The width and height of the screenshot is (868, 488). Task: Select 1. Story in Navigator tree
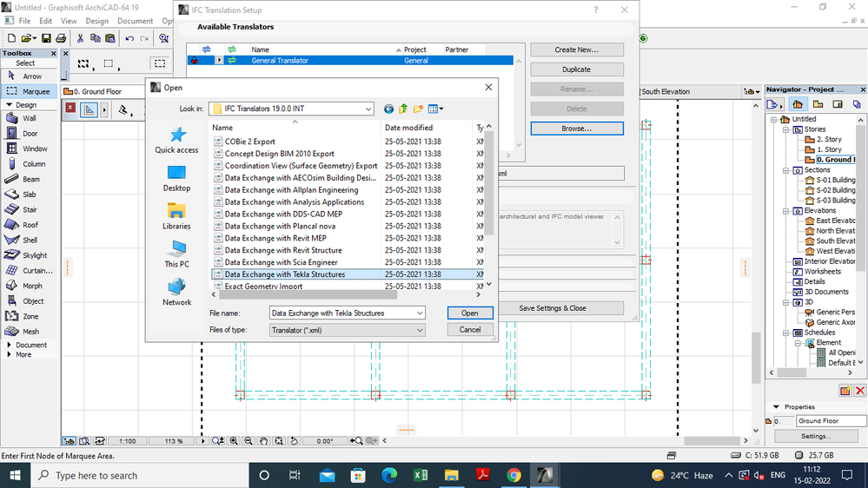point(829,149)
